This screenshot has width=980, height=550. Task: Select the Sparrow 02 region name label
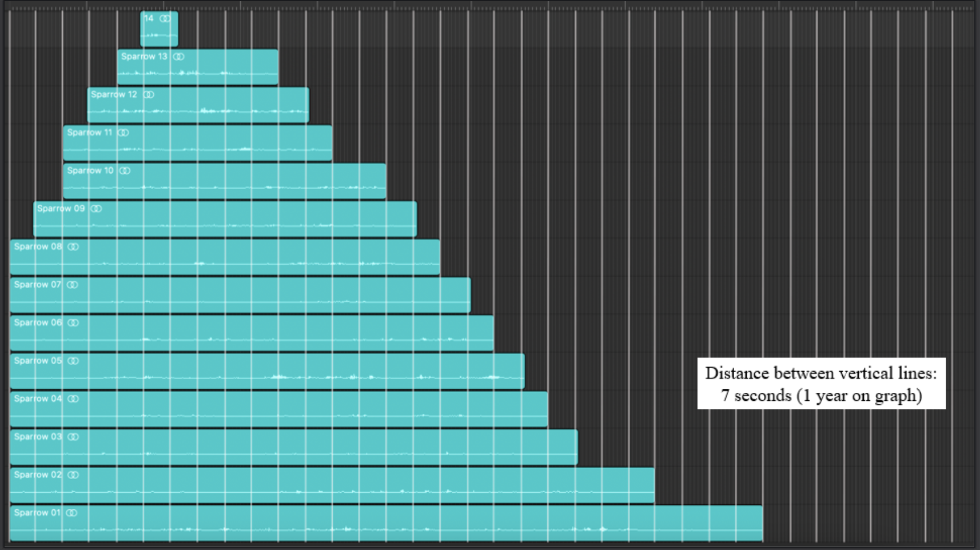pyautogui.click(x=38, y=475)
